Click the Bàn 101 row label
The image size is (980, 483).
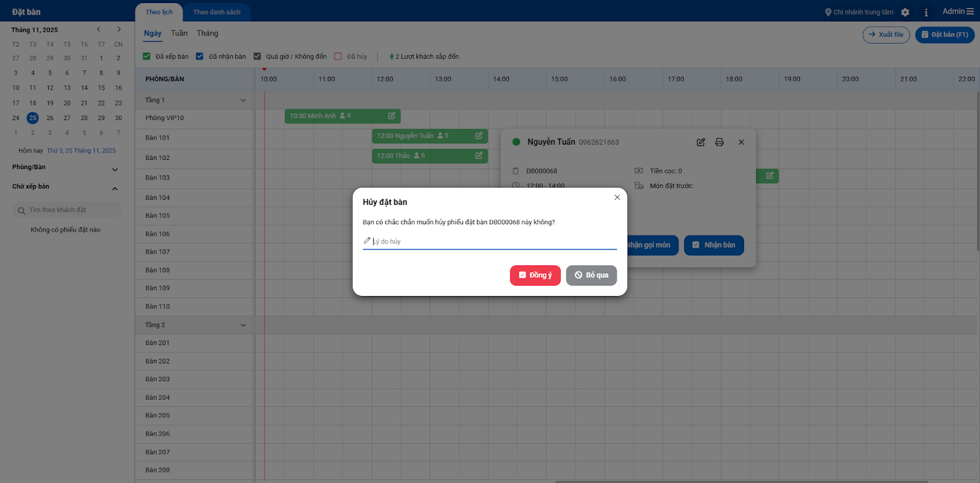(157, 138)
